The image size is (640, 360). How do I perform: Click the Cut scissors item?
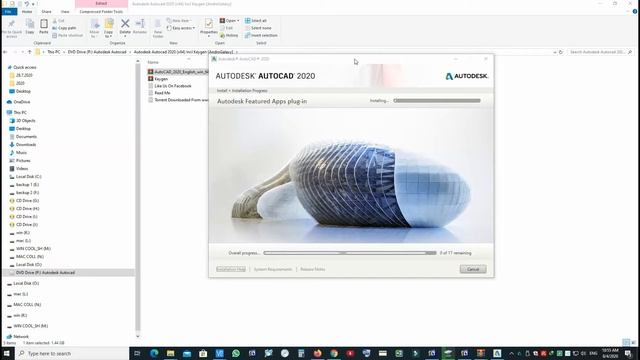click(59, 20)
